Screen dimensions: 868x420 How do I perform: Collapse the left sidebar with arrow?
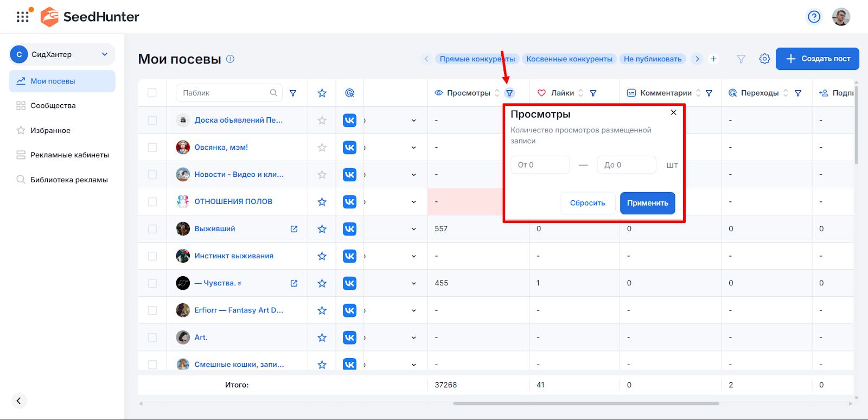(18, 400)
